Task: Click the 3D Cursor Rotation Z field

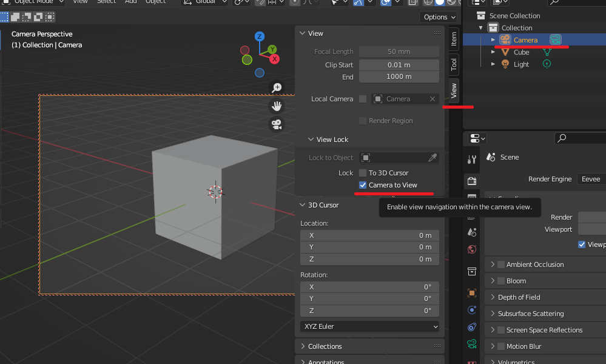Action: coord(369,311)
